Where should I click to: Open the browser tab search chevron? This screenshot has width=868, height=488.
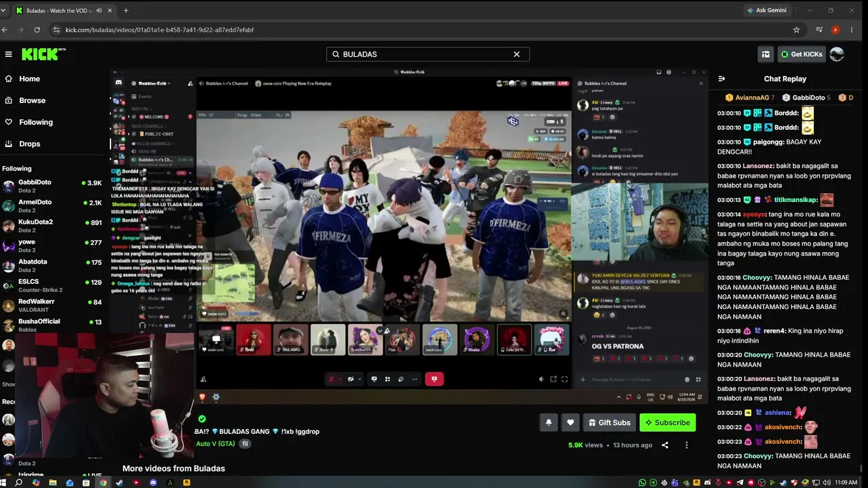coord(3,10)
